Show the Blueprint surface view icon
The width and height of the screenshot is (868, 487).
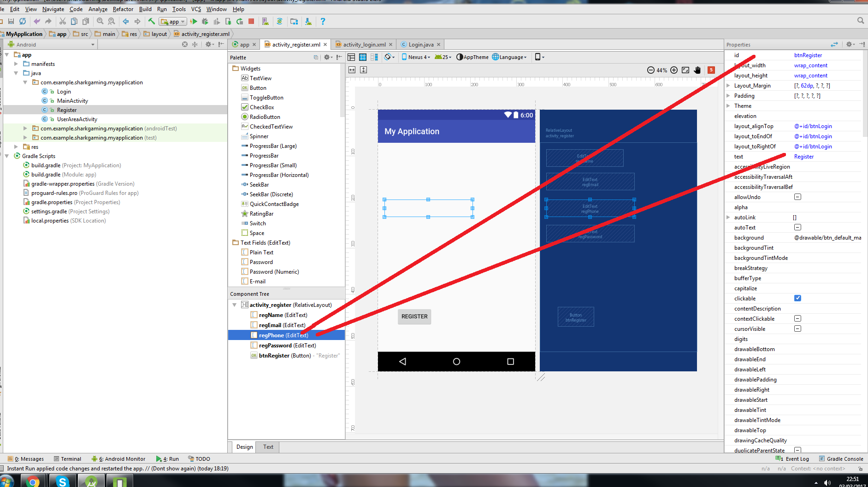click(363, 57)
